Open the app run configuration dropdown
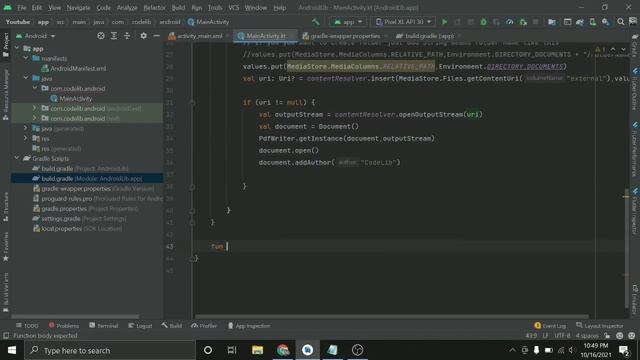The height and width of the screenshot is (360, 640). pos(348,22)
